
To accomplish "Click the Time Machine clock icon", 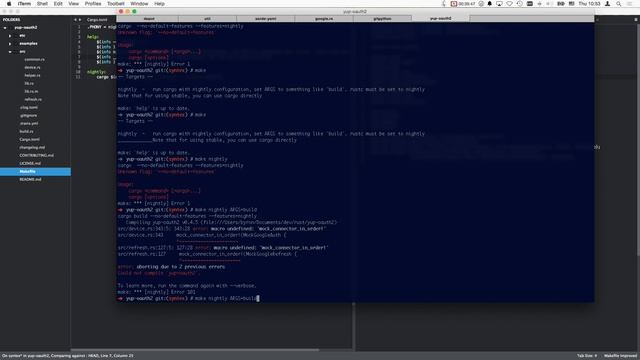I will click(520, 4).
